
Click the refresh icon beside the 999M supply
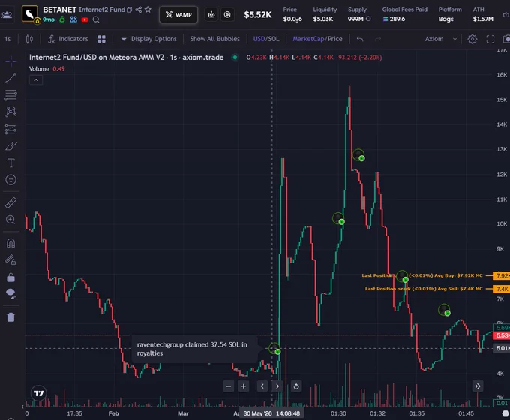pyautogui.click(x=368, y=19)
